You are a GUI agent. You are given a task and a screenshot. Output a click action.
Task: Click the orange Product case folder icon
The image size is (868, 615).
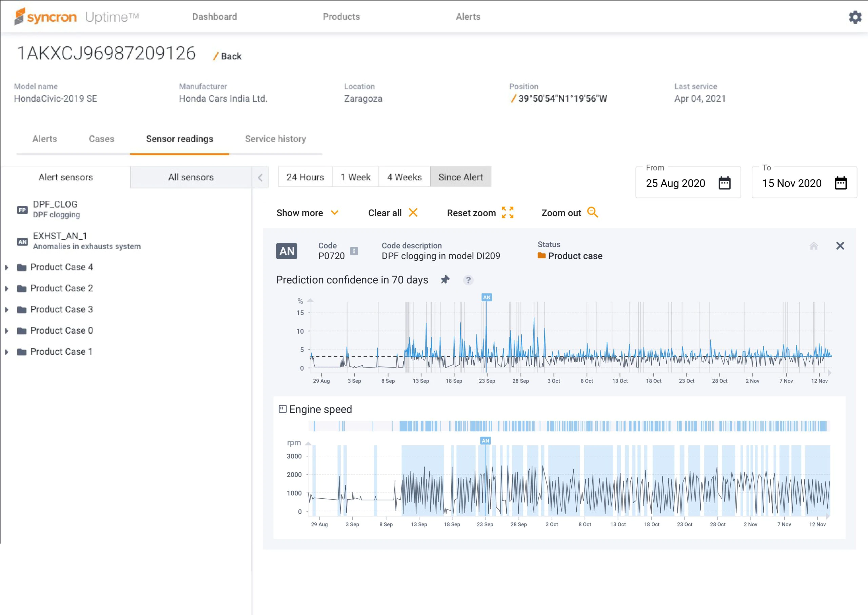click(541, 256)
